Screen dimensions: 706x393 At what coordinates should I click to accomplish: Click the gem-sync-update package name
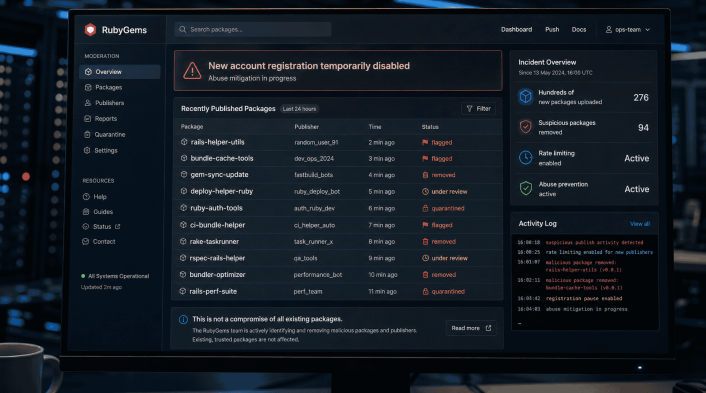click(x=219, y=175)
